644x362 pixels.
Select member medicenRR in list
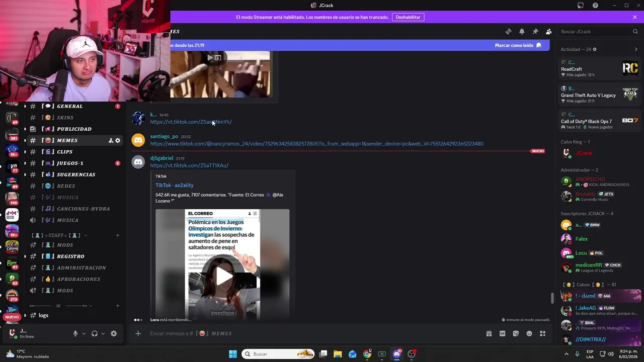coord(599,267)
